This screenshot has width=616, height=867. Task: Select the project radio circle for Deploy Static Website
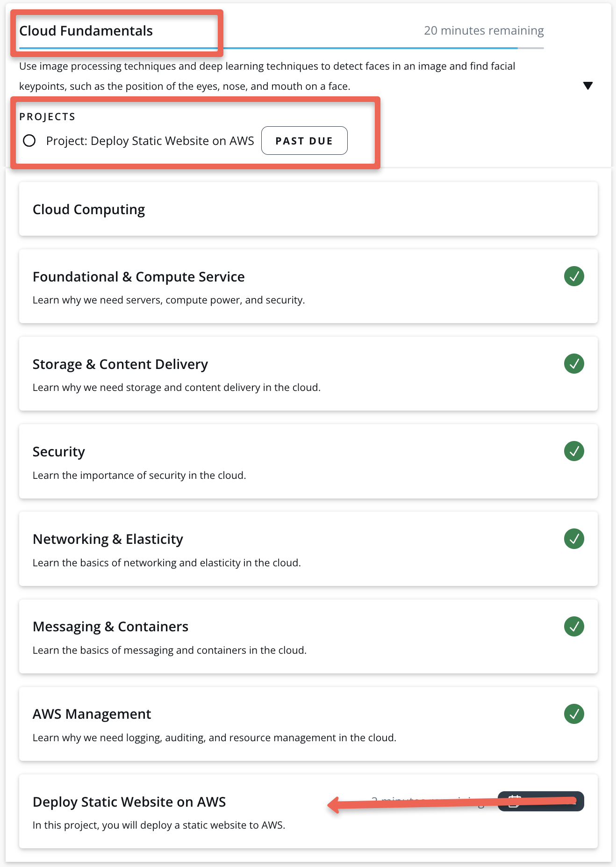tap(29, 141)
